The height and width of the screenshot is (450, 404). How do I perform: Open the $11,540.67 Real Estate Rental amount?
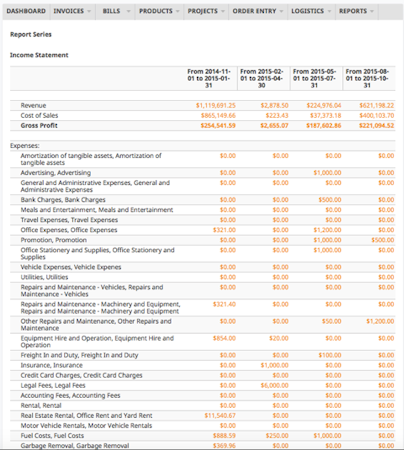click(x=220, y=416)
